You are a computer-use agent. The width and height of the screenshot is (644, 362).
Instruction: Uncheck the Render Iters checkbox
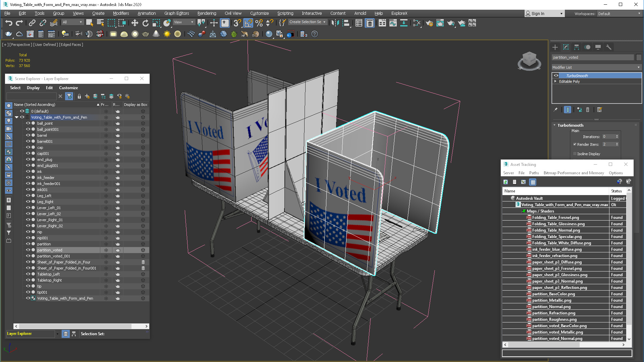[x=575, y=144]
